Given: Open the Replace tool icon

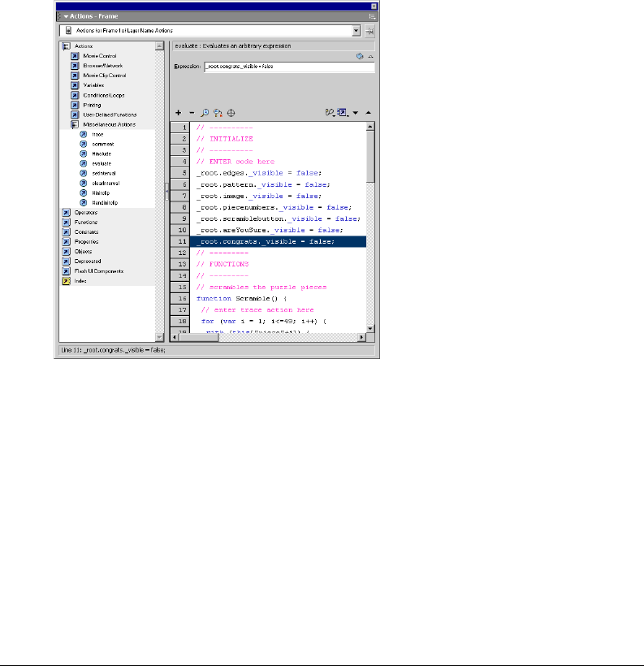Looking at the screenshot, I should pos(218,113).
